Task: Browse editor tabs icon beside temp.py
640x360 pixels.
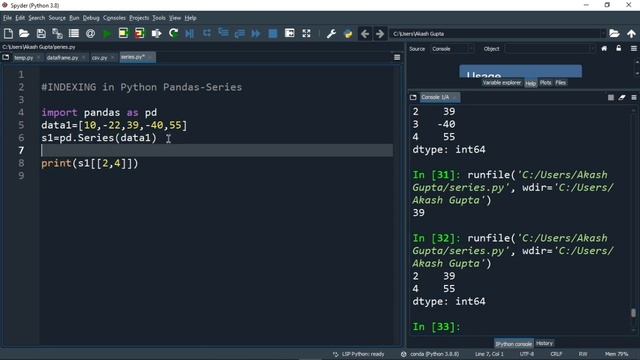Action: (6, 58)
